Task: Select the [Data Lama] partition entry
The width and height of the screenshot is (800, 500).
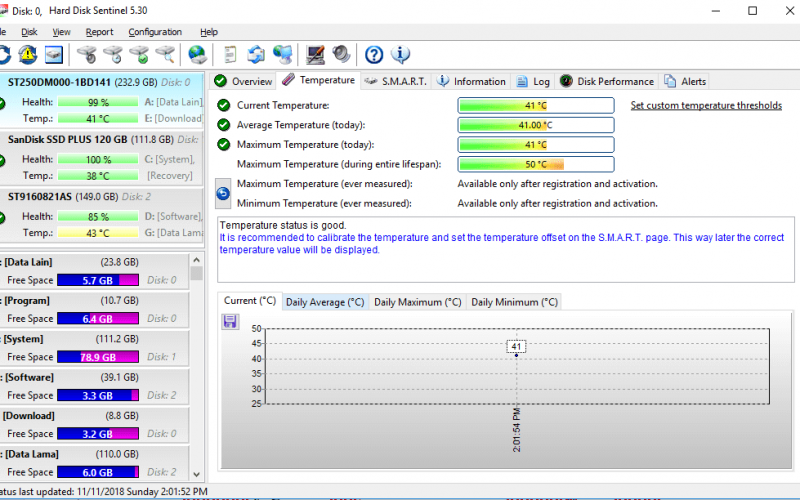Action: (94, 463)
